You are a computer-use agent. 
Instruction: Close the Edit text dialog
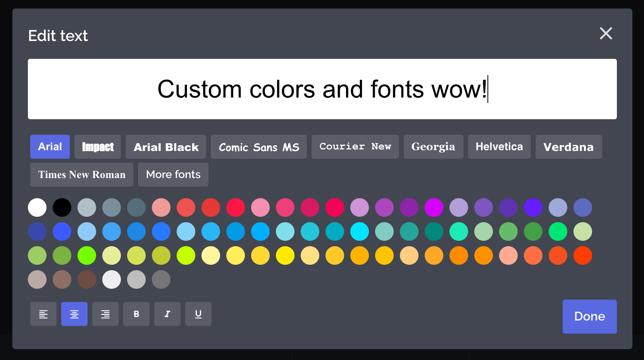coord(606,34)
